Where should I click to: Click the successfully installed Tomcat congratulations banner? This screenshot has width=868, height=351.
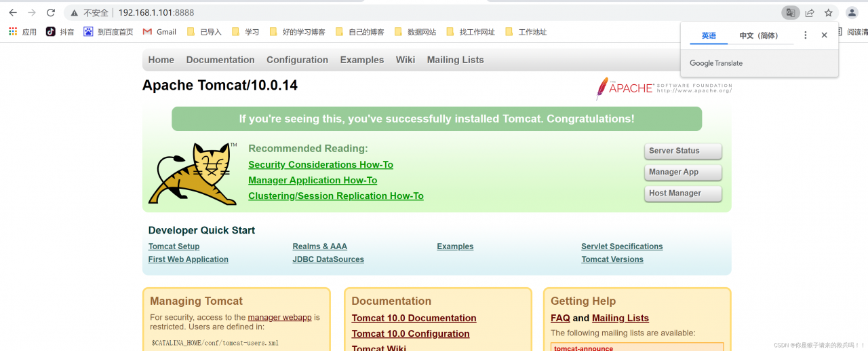click(x=437, y=119)
